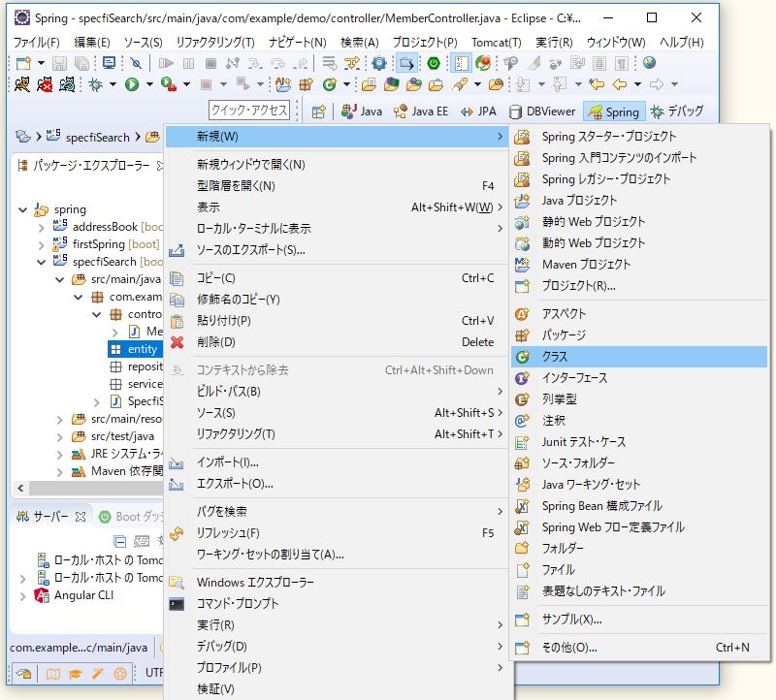Viewport: 776px width, 700px height.
Task: Switch to the DBViewer perspective
Action: point(542,111)
